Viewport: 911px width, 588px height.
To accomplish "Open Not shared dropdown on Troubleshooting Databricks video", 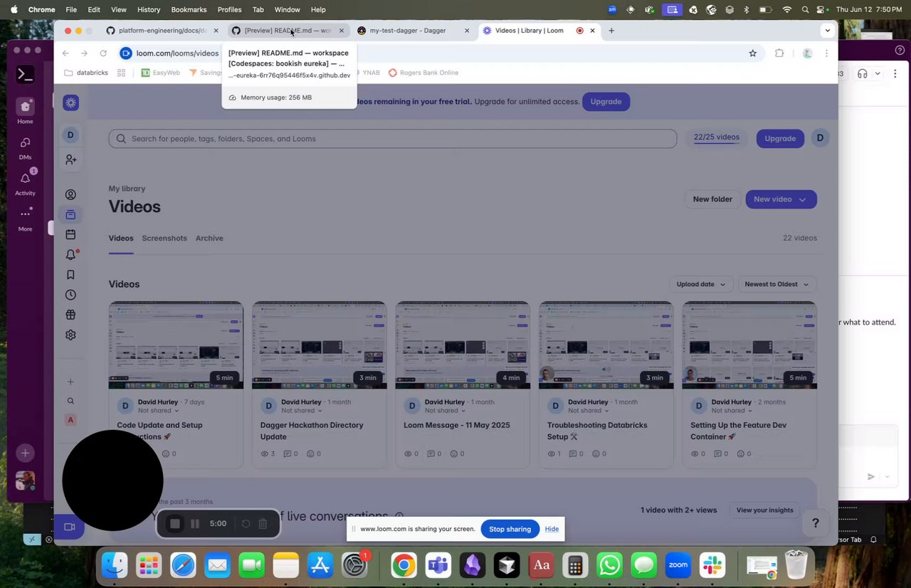I will [x=588, y=411].
